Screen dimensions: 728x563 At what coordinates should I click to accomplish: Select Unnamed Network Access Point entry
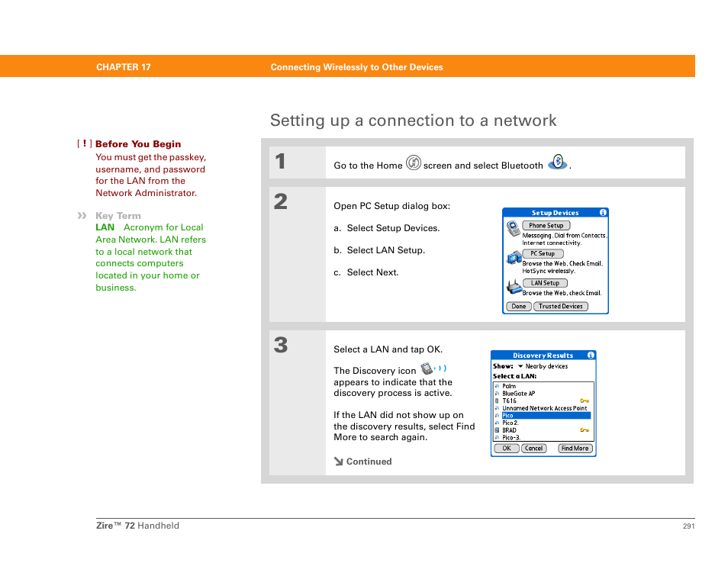click(x=544, y=408)
